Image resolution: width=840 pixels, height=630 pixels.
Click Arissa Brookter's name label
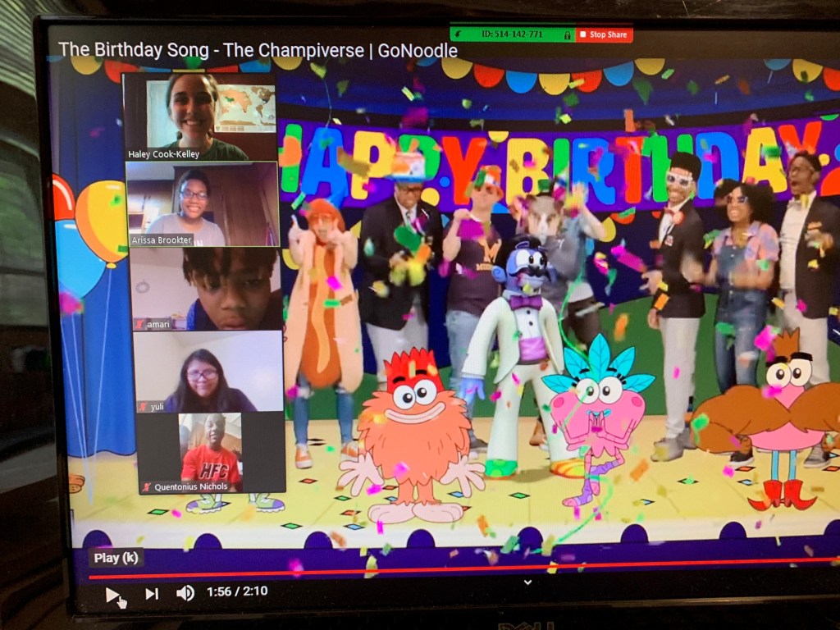point(162,240)
